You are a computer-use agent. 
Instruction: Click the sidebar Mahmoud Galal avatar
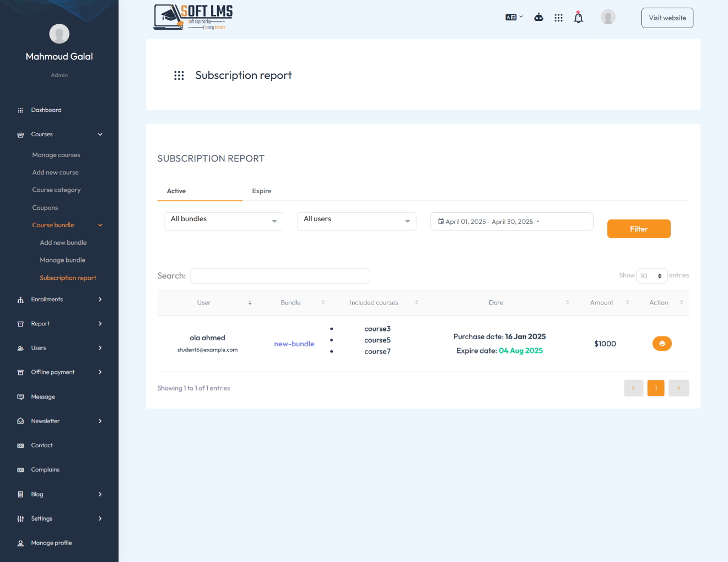click(x=59, y=34)
